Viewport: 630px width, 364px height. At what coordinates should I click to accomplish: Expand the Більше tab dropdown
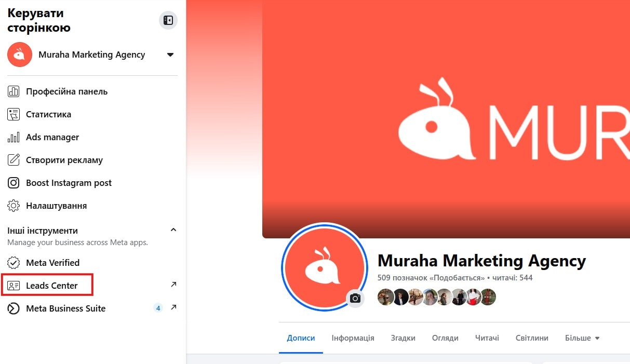pyautogui.click(x=582, y=338)
